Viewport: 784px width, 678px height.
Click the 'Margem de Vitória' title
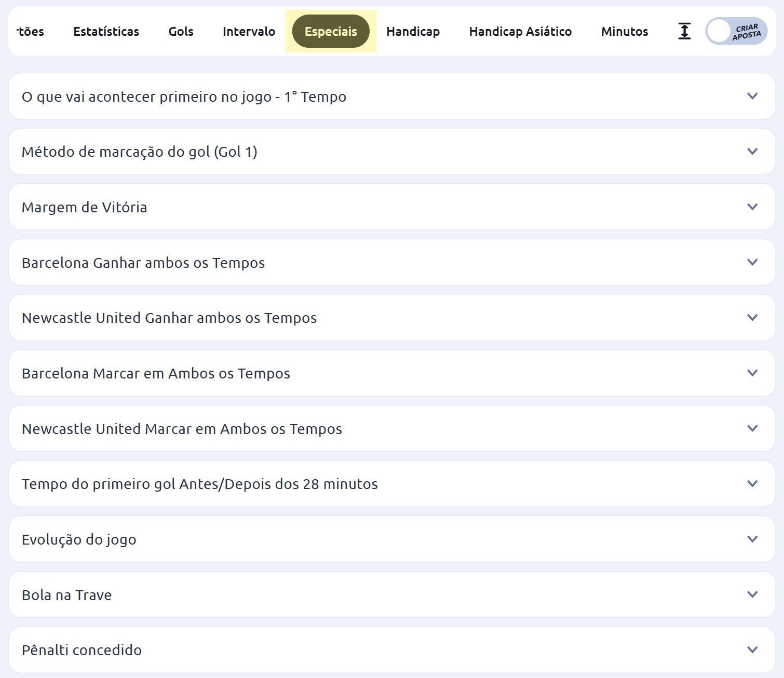click(84, 207)
